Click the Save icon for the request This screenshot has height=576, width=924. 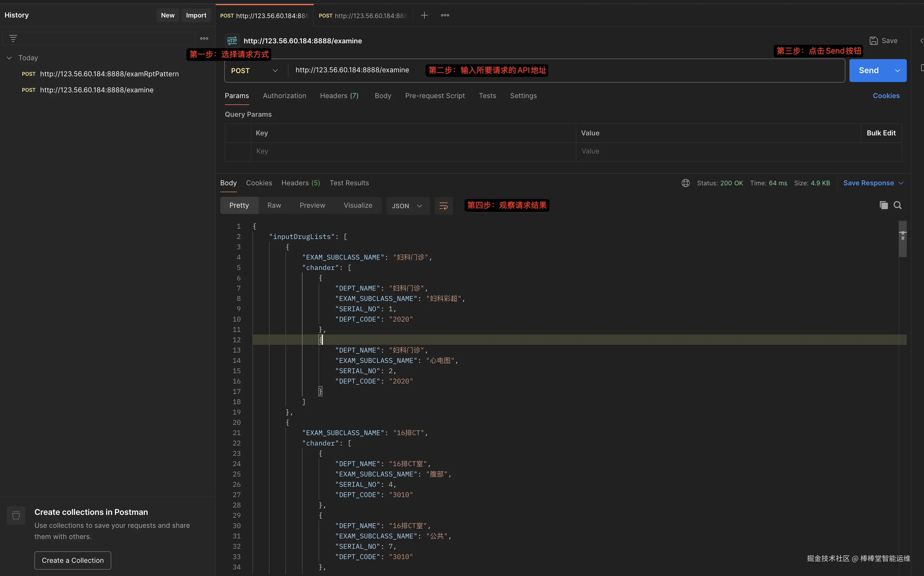click(x=873, y=41)
